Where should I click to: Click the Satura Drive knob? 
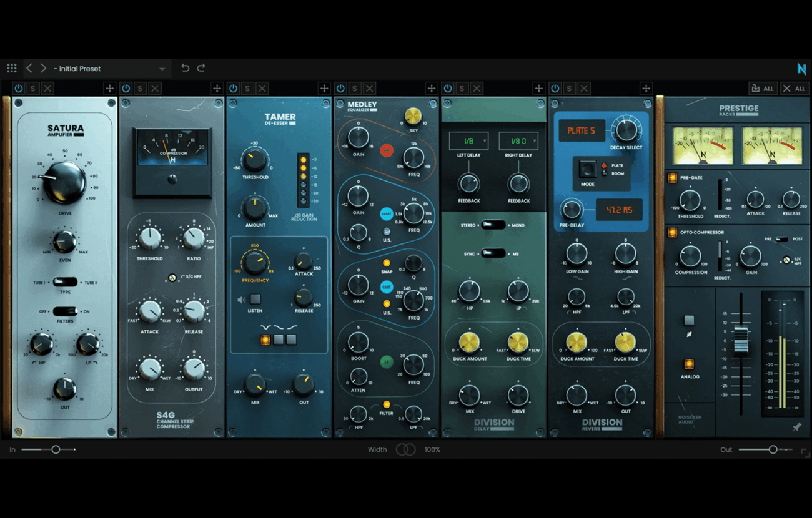click(64, 181)
